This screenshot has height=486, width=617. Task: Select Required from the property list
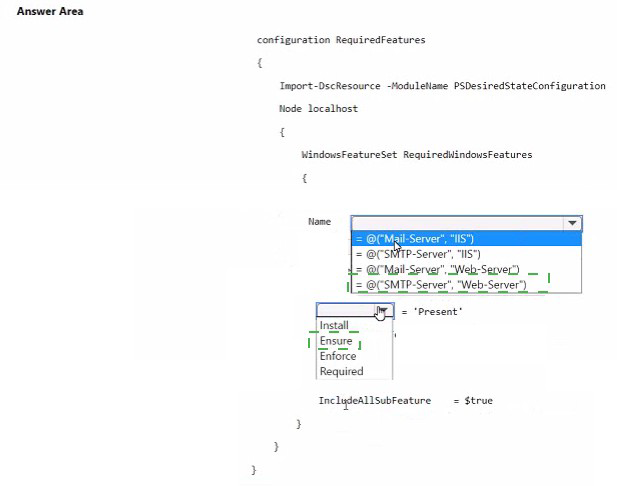[341, 371]
